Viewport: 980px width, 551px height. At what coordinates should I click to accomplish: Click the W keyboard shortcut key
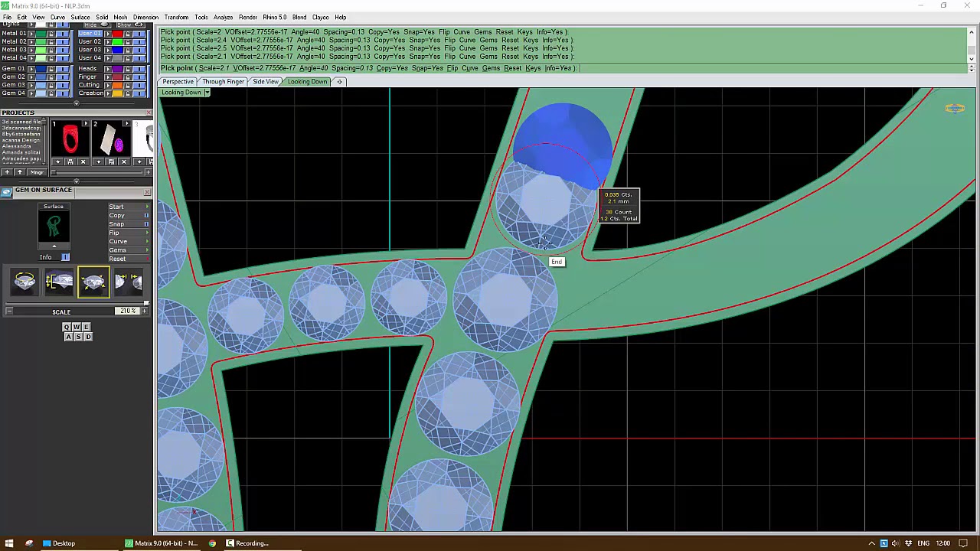click(76, 327)
